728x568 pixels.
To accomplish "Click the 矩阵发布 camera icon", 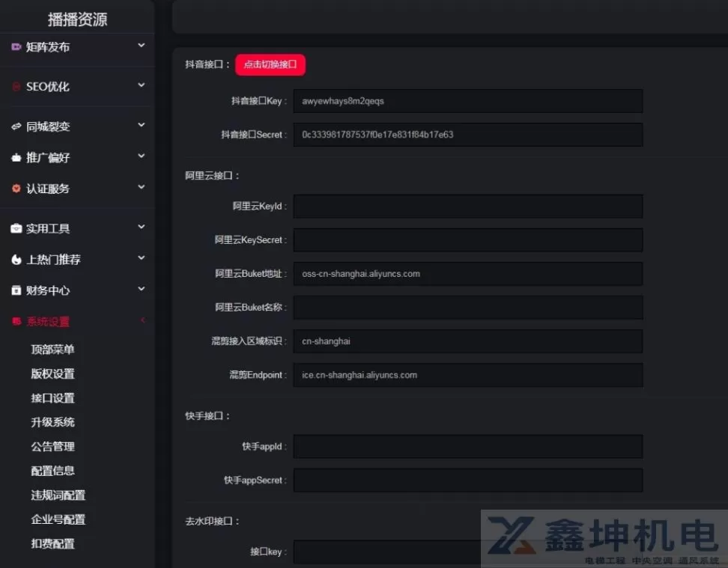I will (16, 47).
